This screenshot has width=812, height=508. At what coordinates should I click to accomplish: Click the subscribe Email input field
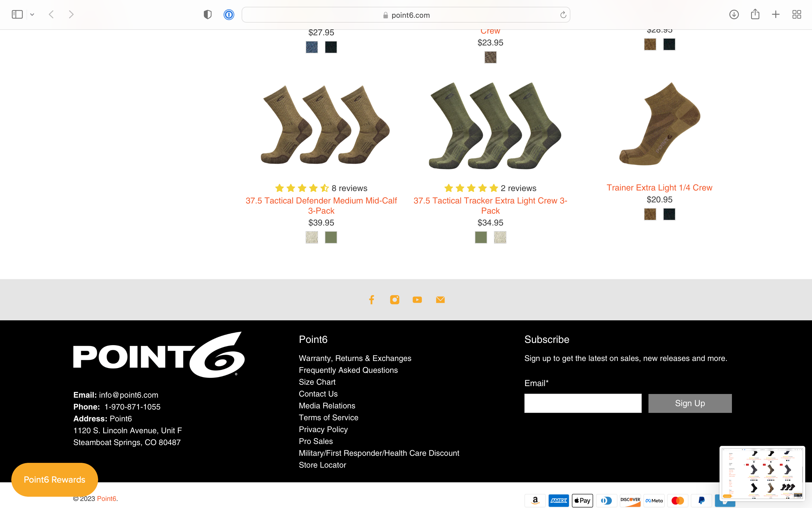(x=583, y=403)
